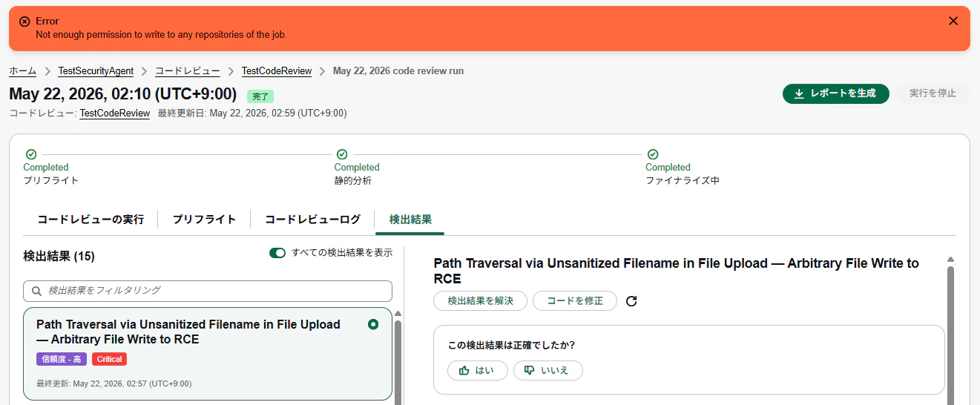Click the download icon on レポートを生成
This screenshot has height=405, width=980.
pos(799,93)
